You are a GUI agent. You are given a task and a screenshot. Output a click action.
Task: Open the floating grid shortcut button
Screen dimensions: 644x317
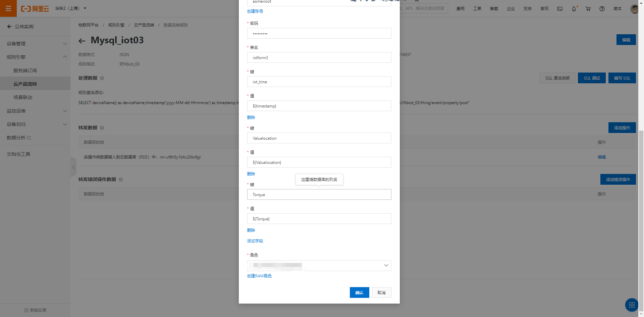coord(632,305)
